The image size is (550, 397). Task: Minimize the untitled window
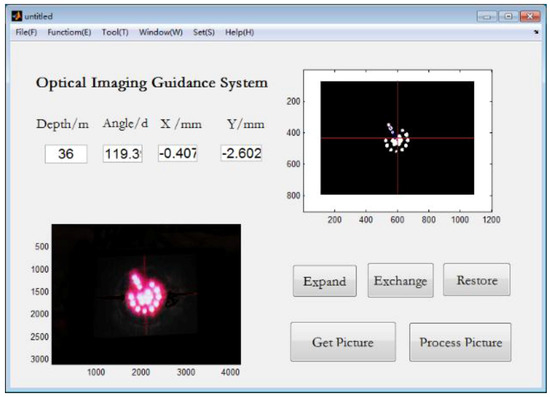click(487, 16)
